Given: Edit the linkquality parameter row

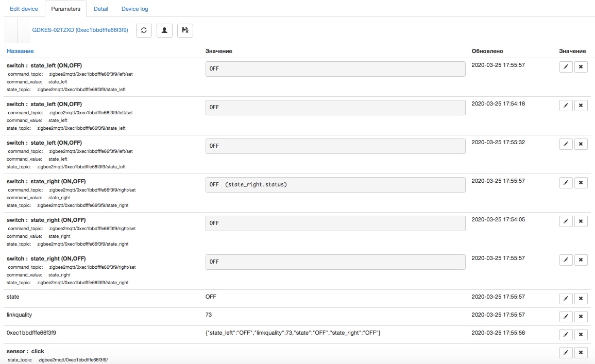Looking at the screenshot, I should [x=566, y=317].
